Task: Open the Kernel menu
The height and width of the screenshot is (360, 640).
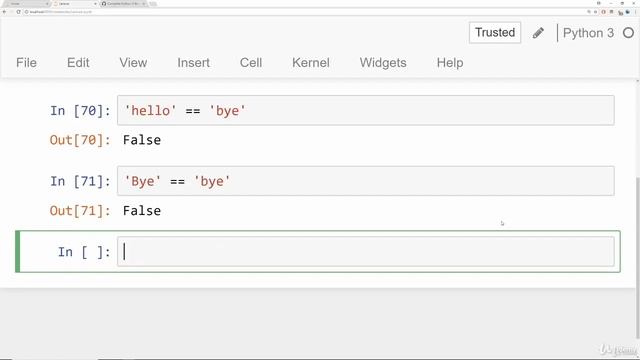Action: tap(311, 63)
